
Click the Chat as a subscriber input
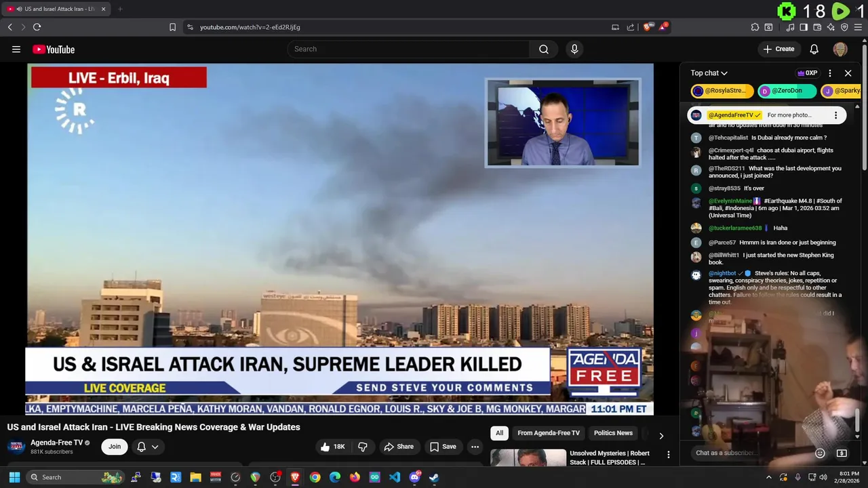[751, 453]
